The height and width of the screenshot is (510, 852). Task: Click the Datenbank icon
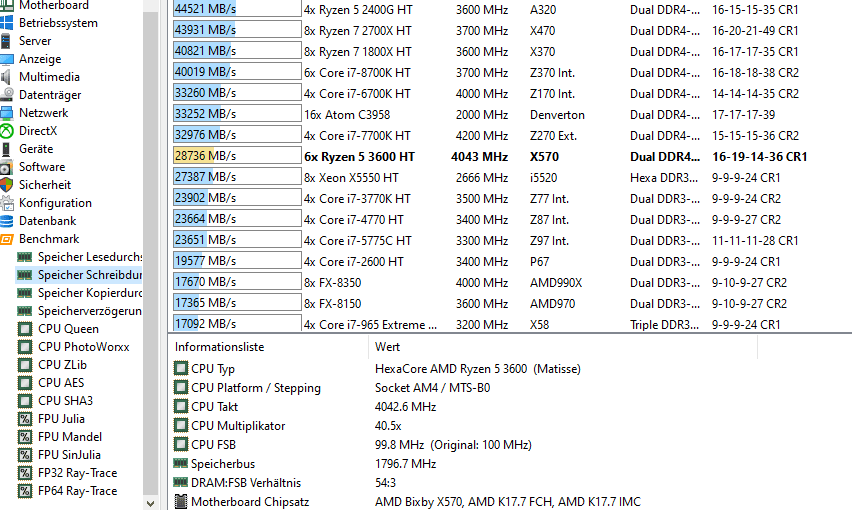[7, 221]
